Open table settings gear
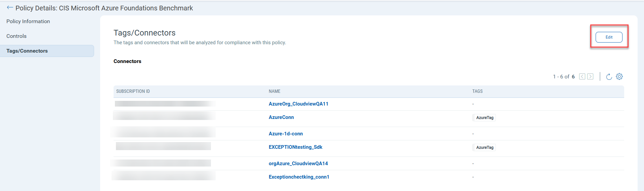Image resolution: width=644 pixels, height=191 pixels. (619, 76)
